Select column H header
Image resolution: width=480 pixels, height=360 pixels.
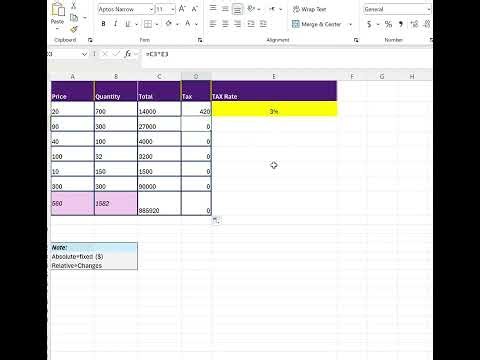click(412, 76)
